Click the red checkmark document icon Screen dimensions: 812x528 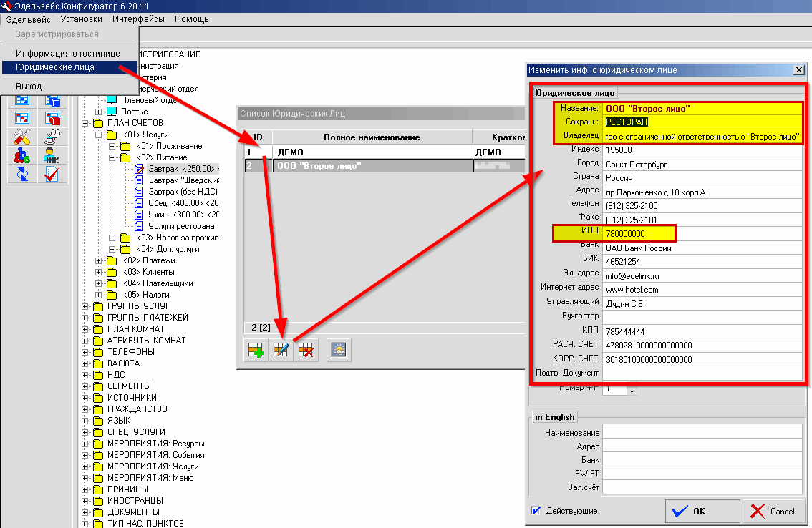(52, 173)
